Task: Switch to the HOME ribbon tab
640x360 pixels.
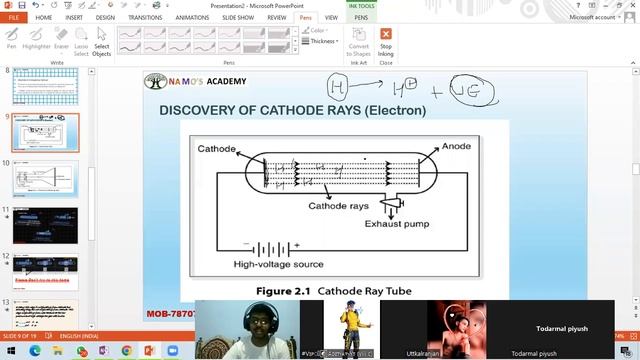Action: tap(44, 18)
